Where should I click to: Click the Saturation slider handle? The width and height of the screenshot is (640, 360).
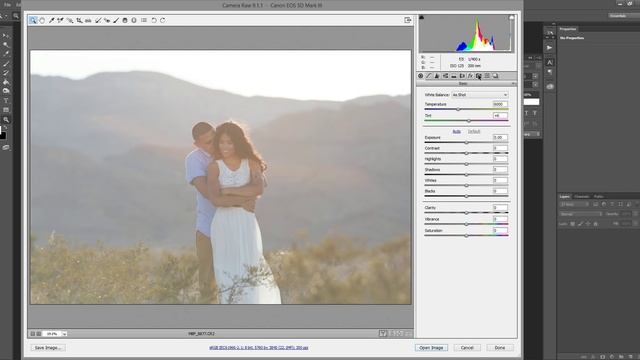(467, 236)
